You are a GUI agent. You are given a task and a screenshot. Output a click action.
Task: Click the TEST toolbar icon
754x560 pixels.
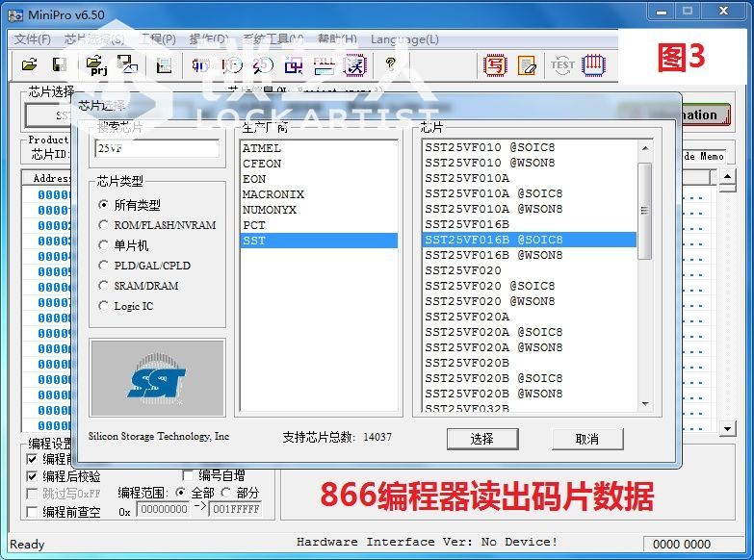(562, 64)
